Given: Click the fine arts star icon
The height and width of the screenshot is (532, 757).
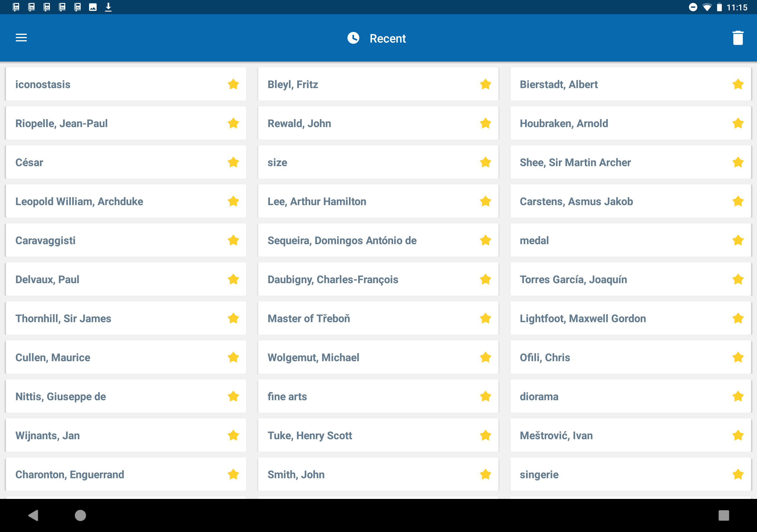Looking at the screenshot, I should coord(485,396).
